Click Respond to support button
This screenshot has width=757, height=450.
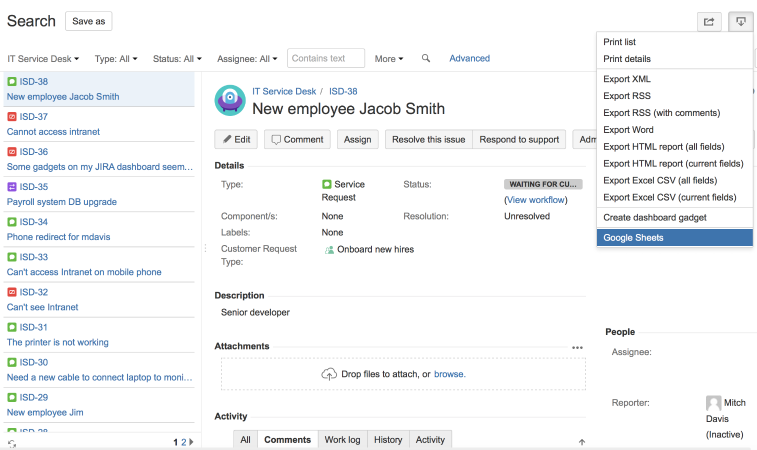click(x=519, y=139)
